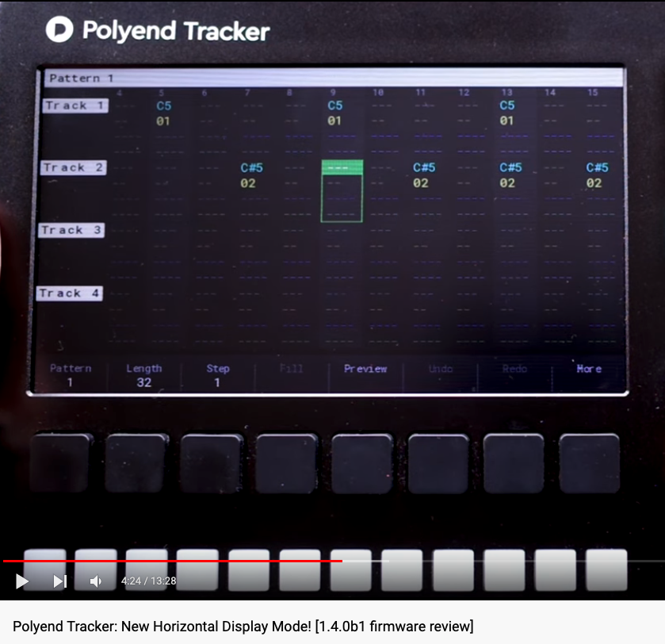Image resolution: width=665 pixels, height=644 pixels.
Task: Select the Pattern 1 header bar
Action: [334, 78]
